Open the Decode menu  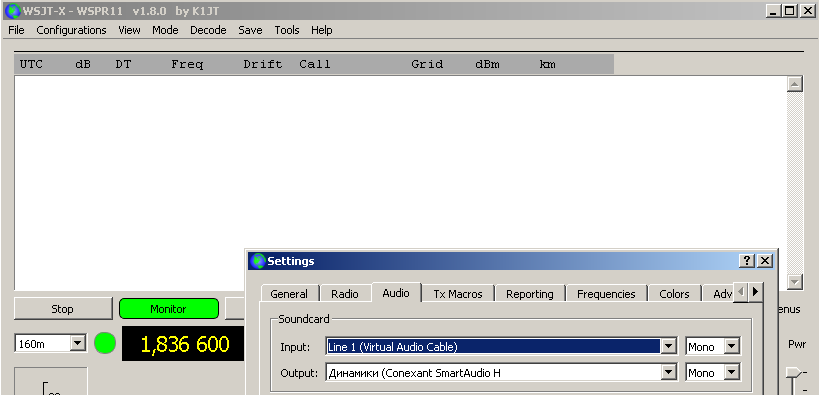coord(208,30)
